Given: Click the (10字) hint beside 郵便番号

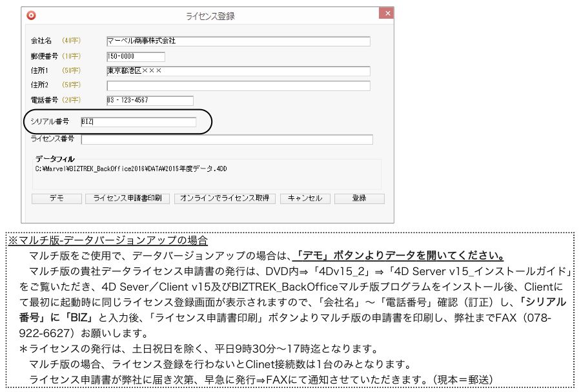Looking at the screenshot, I should pyautogui.click(x=71, y=56).
